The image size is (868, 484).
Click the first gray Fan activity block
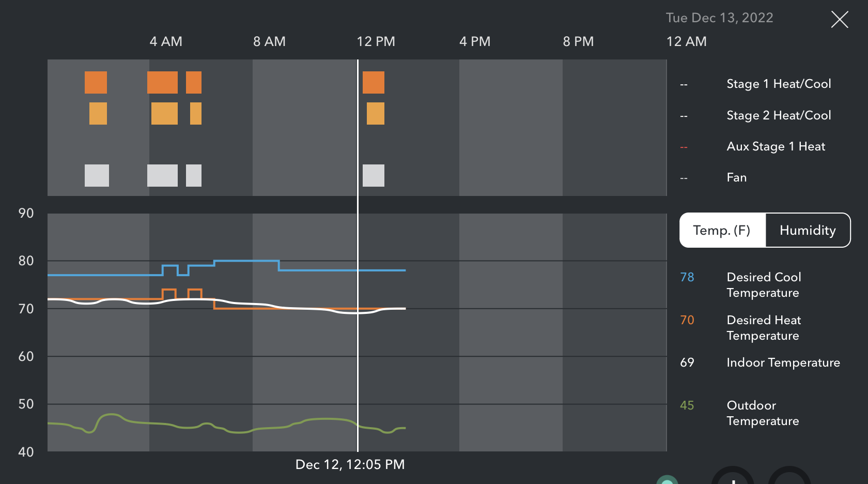tap(97, 175)
